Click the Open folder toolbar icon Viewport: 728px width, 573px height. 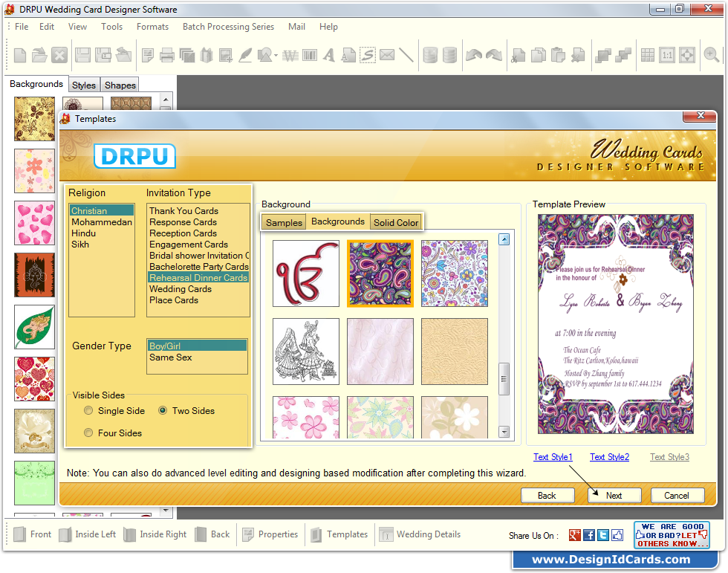[x=39, y=55]
